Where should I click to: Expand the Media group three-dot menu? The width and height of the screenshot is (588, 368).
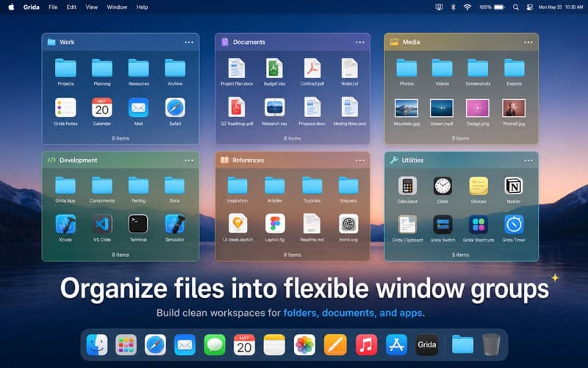pyautogui.click(x=528, y=43)
